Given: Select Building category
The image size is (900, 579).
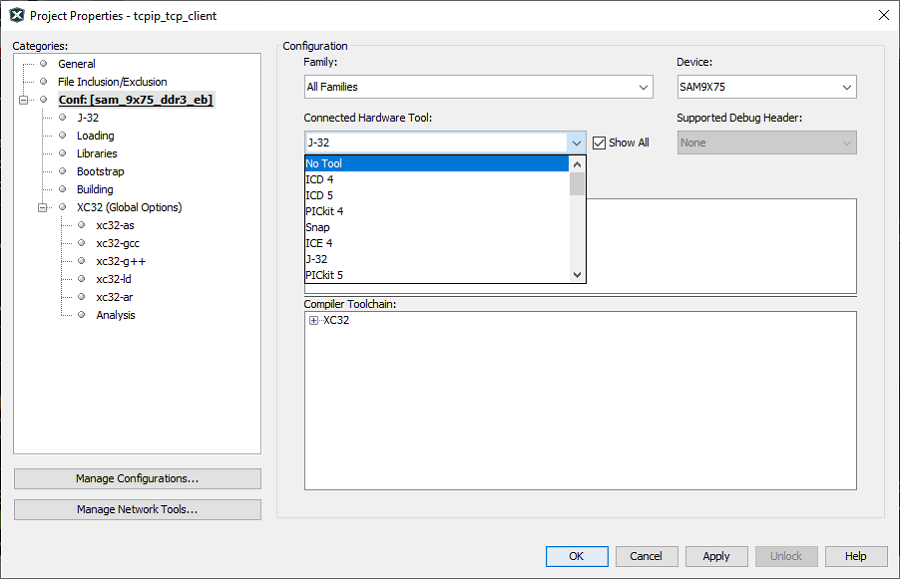Looking at the screenshot, I should [x=95, y=189].
